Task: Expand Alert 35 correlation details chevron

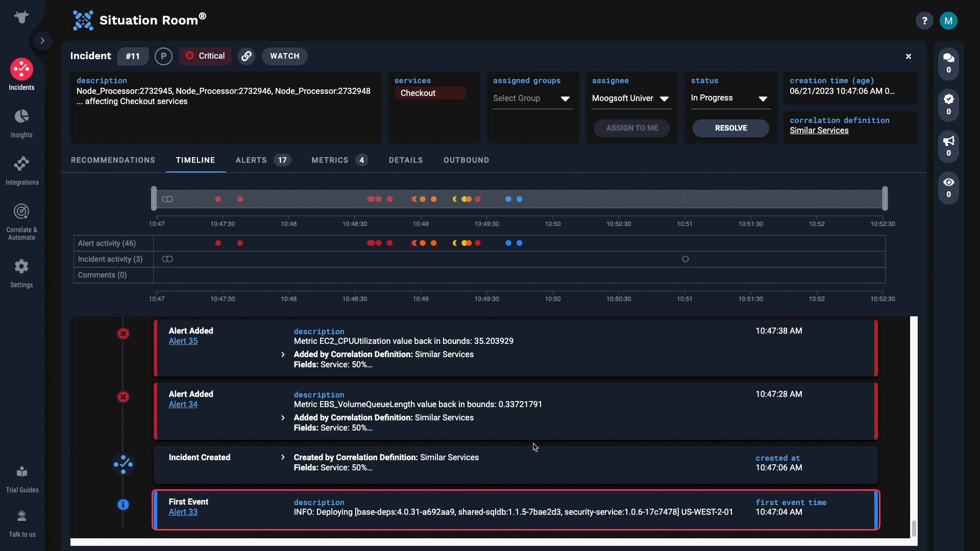Action: pos(283,355)
